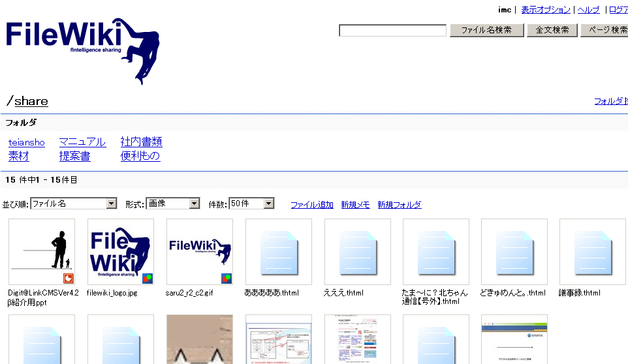The height and width of the screenshot is (364, 628).
Task: Open the あああああ.thtml document icon
Action: coord(279,252)
